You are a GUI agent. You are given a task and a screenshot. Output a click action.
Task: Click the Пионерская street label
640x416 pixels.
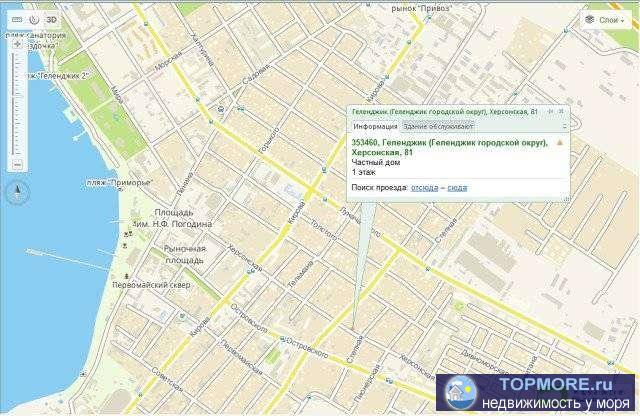pyautogui.click(x=367, y=383)
